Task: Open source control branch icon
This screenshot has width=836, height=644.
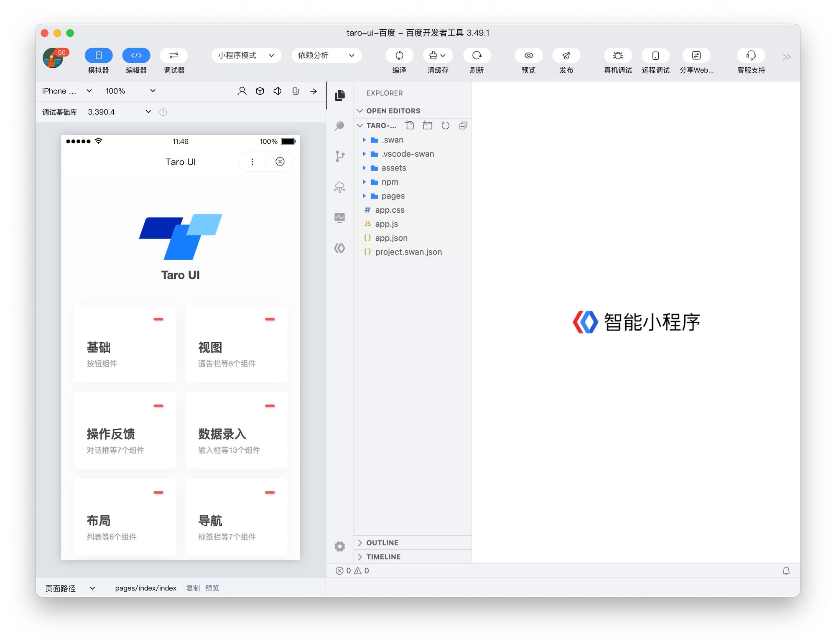Action: [x=339, y=156]
